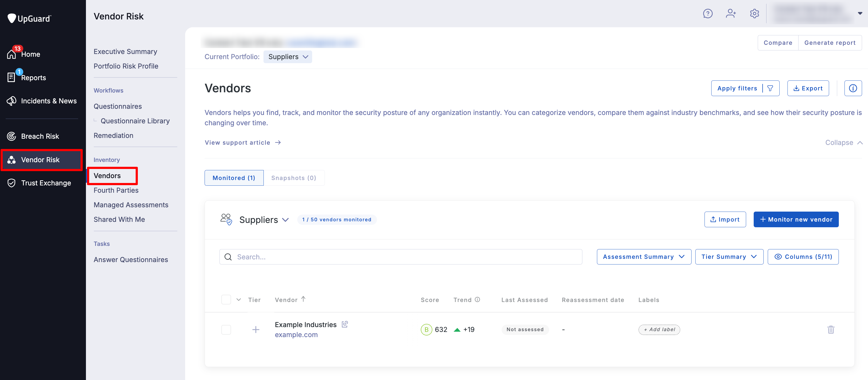Follow View support article link

pyautogui.click(x=243, y=142)
